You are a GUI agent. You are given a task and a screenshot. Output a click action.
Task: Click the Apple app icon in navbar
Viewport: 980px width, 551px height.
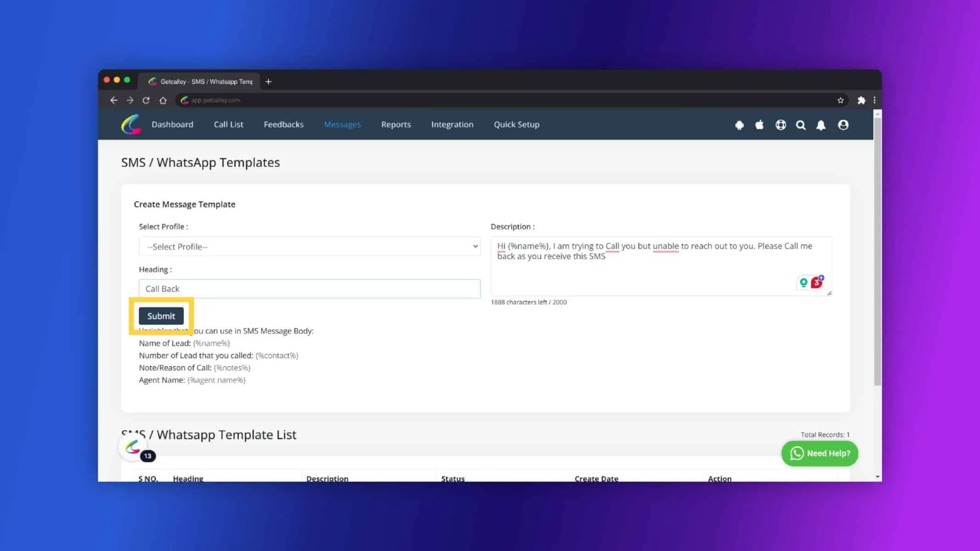759,124
